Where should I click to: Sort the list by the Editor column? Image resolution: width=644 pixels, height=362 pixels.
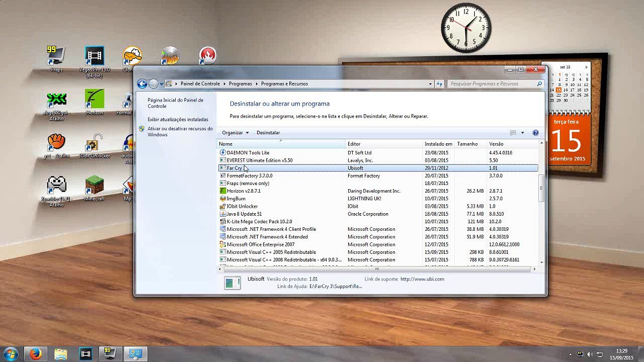pyautogui.click(x=383, y=144)
